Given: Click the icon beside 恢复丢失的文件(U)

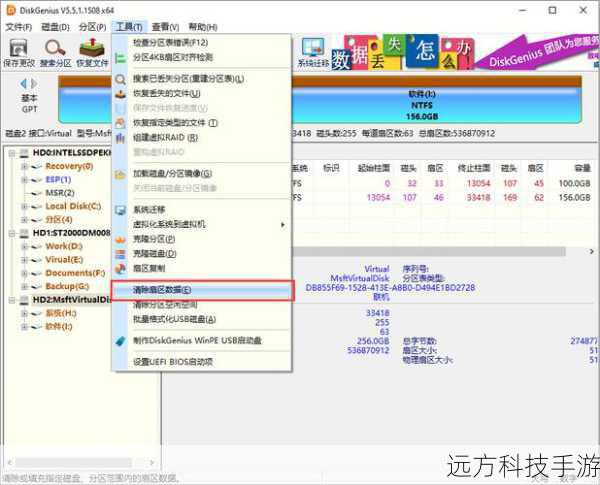Looking at the screenshot, I should point(120,94).
